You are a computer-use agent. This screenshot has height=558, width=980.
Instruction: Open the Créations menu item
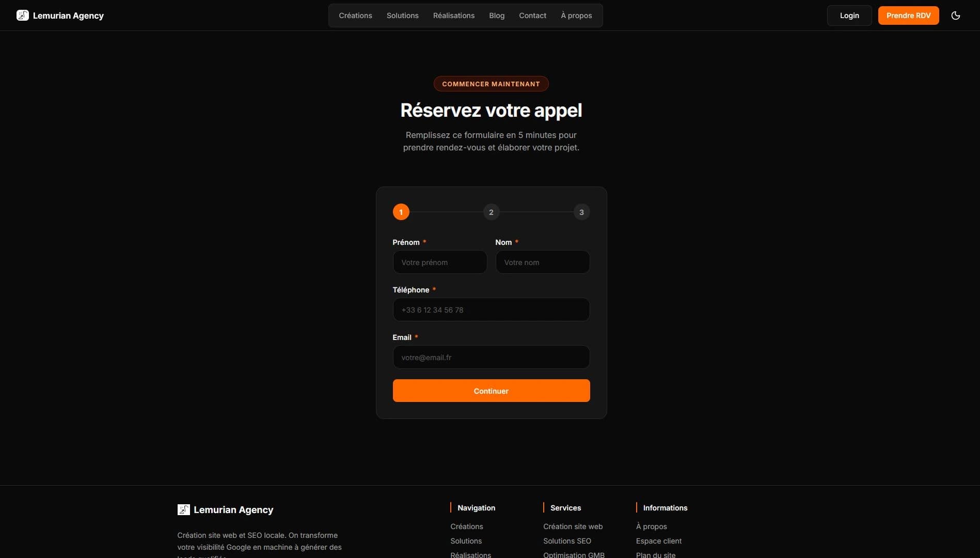coord(355,16)
